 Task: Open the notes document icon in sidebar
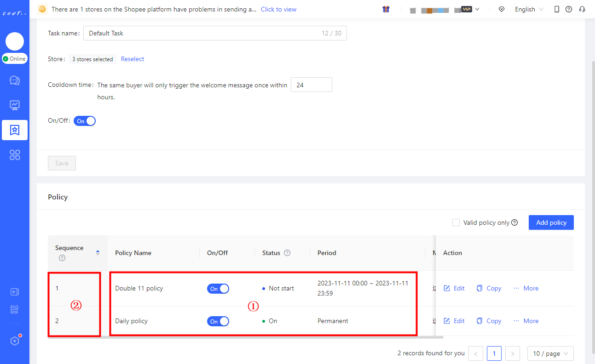click(15, 309)
